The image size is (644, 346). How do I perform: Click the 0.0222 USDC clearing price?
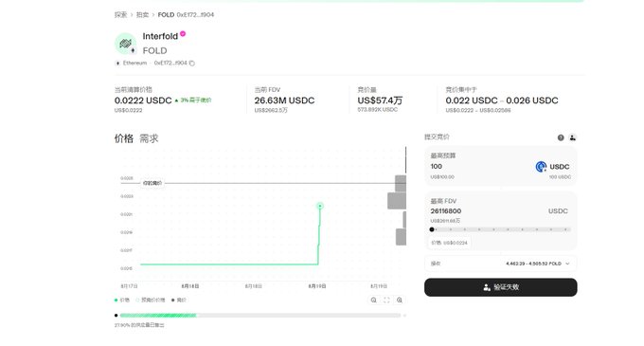click(143, 100)
